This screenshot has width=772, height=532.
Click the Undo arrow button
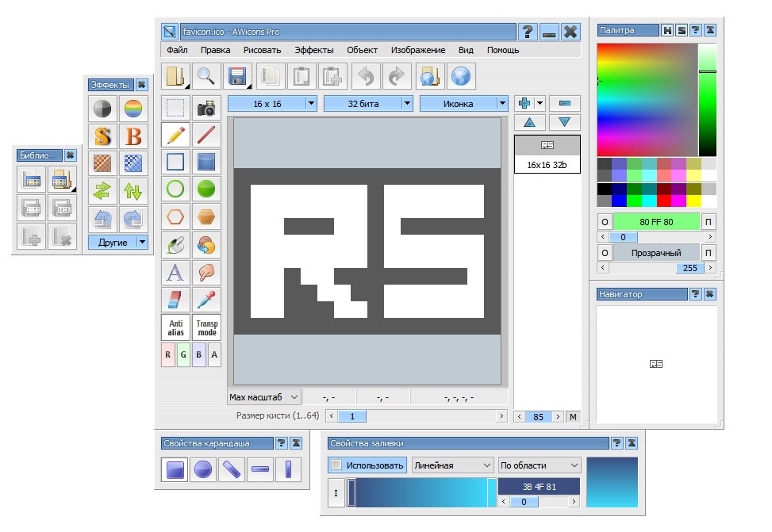click(364, 75)
